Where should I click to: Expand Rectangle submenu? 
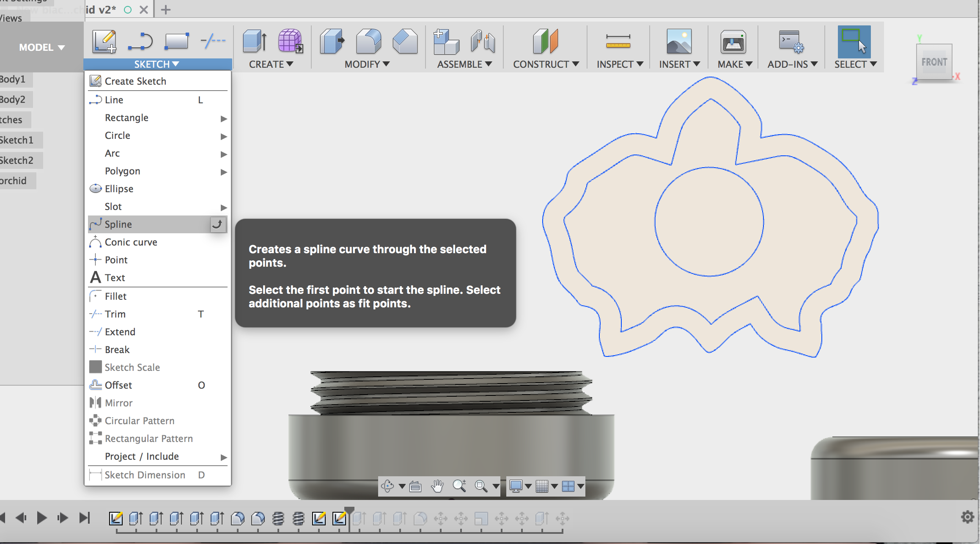[158, 118]
